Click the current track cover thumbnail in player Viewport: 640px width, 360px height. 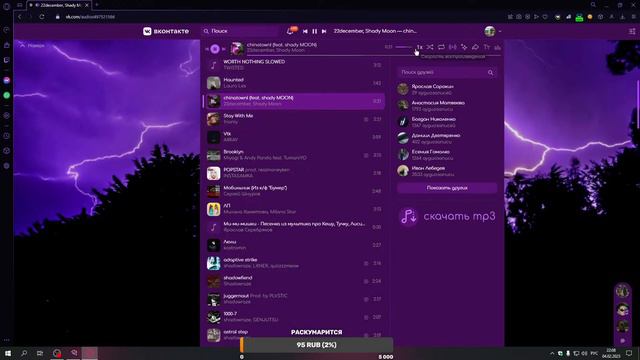tap(237, 49)
